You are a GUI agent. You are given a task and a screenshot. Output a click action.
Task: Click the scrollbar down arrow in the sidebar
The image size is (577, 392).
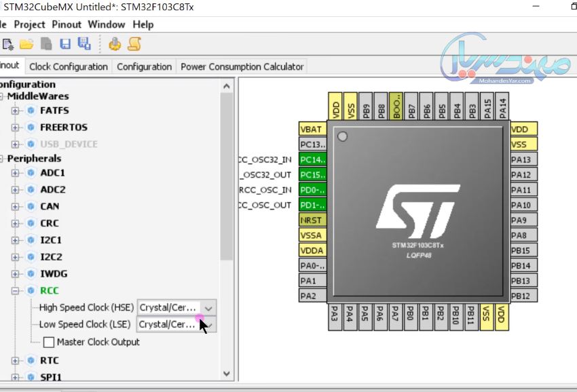click(226, 374)
